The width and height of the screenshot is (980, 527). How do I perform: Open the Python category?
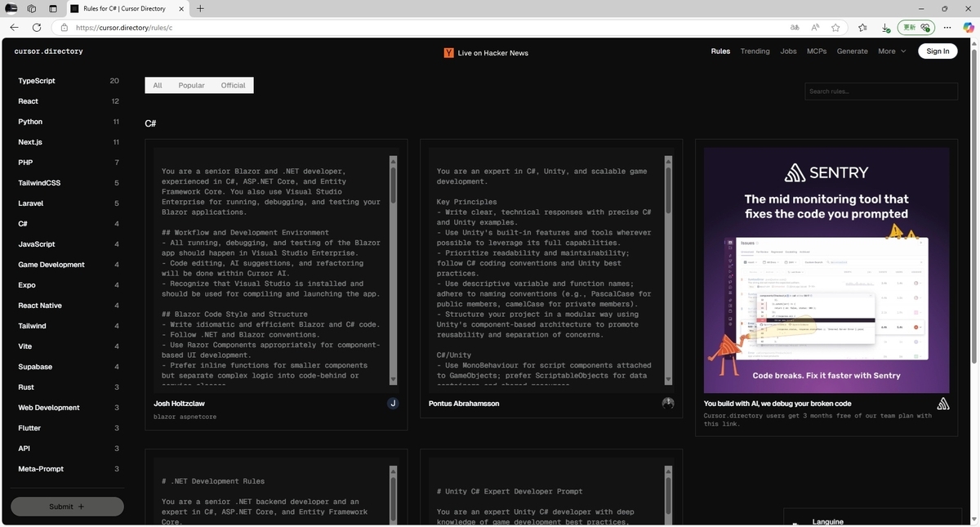click(69, 122)
